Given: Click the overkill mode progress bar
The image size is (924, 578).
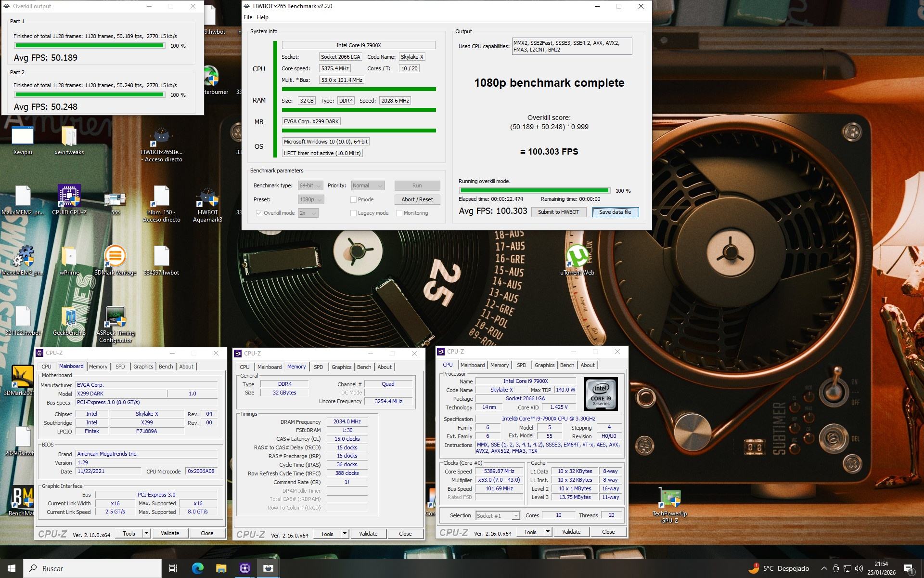Looking at the screenshot, I should 534,190.
